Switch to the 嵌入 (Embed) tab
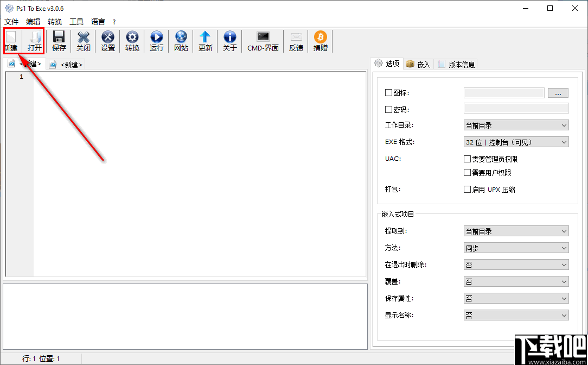 tap(419, 65)
